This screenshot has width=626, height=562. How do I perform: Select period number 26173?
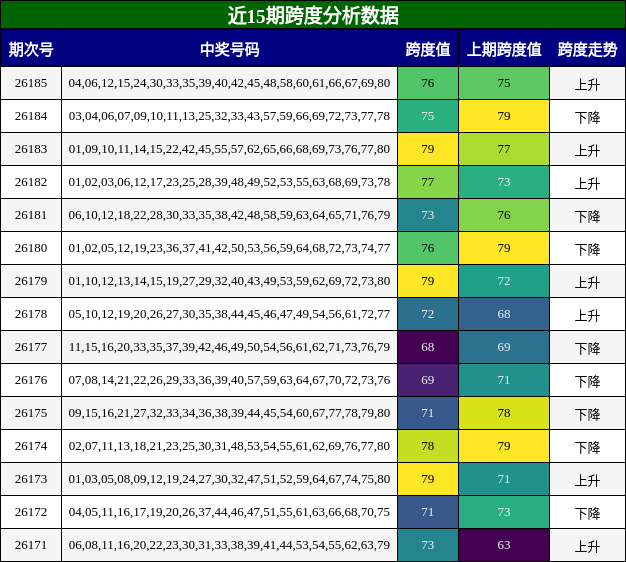pyautogui.click(x=31, y=479)
